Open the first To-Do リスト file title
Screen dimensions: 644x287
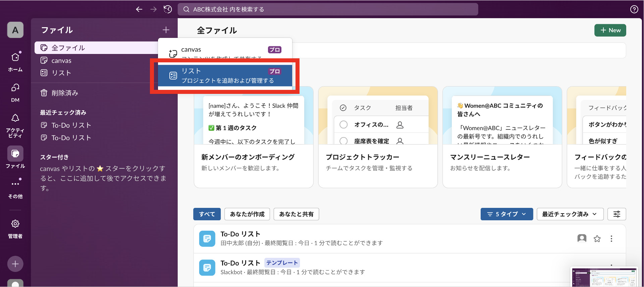(240, 234)
